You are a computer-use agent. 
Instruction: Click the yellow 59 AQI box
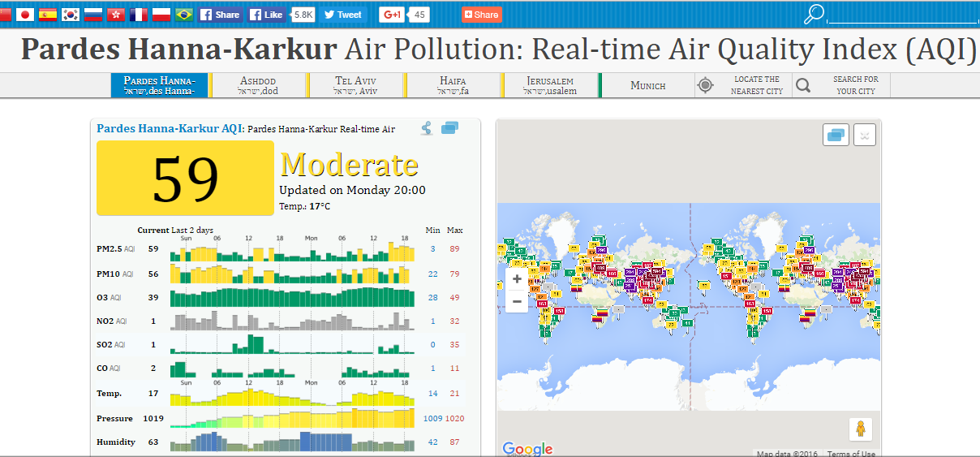click(x=185, y=178)
